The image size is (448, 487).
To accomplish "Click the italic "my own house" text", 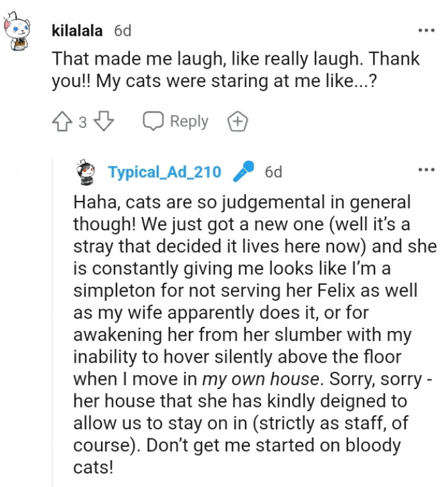I will (260, 378).
